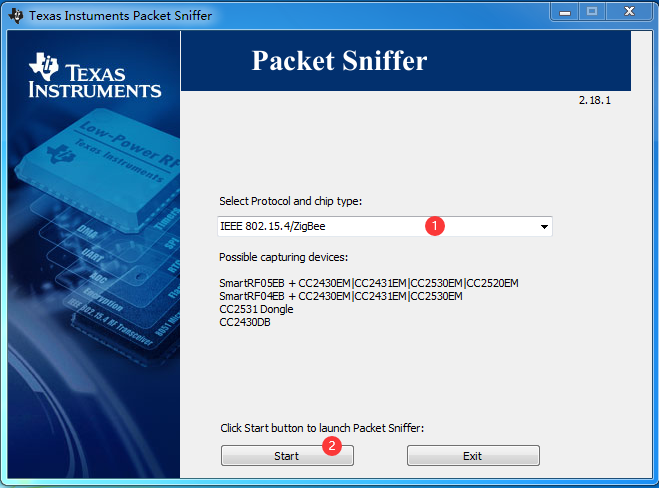The image size is (659, 488).
Task: Click the dropdown arrow of the protocol combo box
Action: pyautogui.click(x=544, y=227)
